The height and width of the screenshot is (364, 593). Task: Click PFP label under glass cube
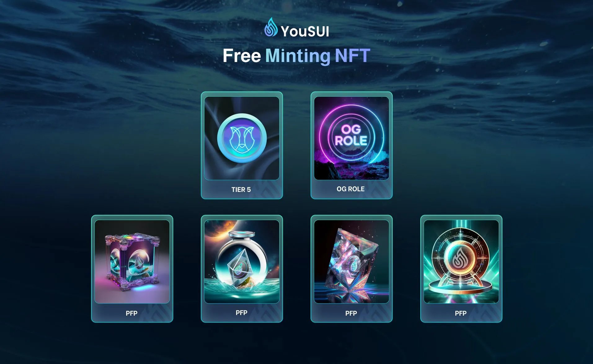click(131, 313)
